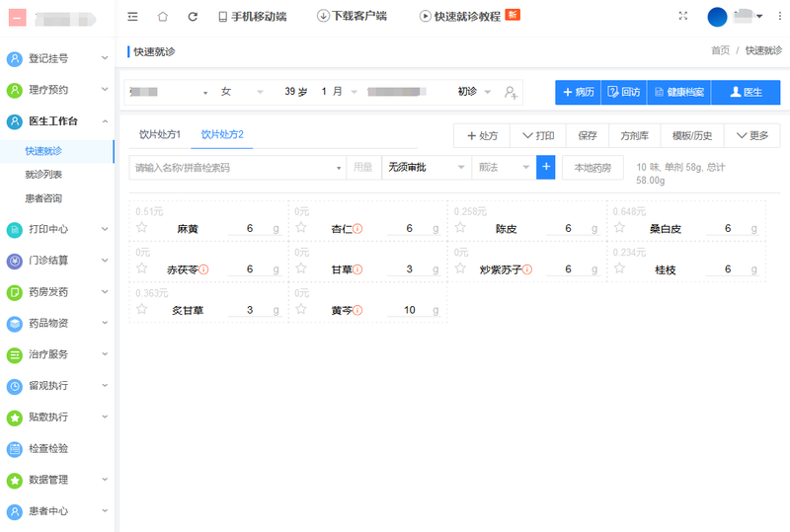Click the herb name search input field

point(237,167)
